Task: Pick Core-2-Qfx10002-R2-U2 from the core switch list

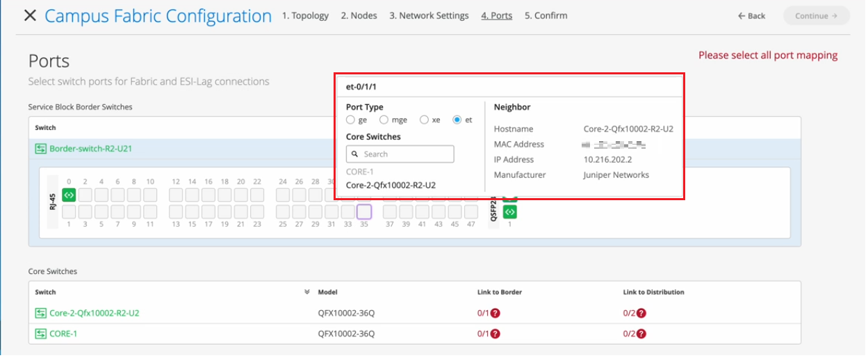Action: (x=391, y=185)
